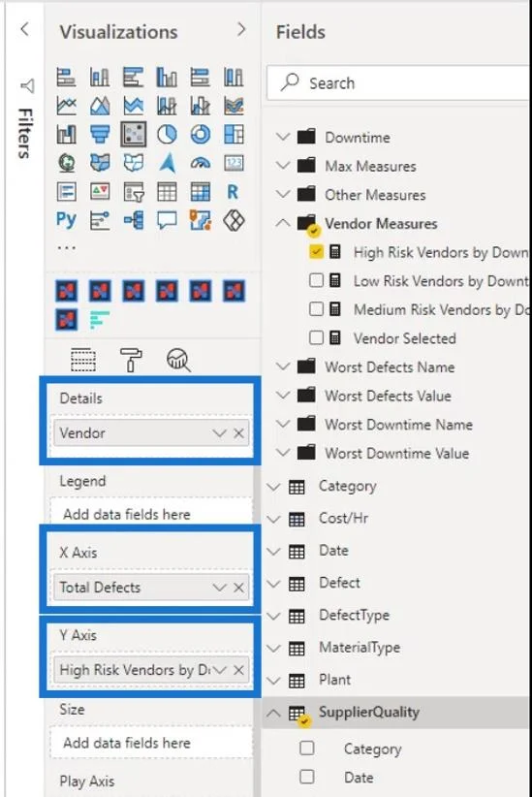Remove Vendor from the Details well

coord(238,433)
